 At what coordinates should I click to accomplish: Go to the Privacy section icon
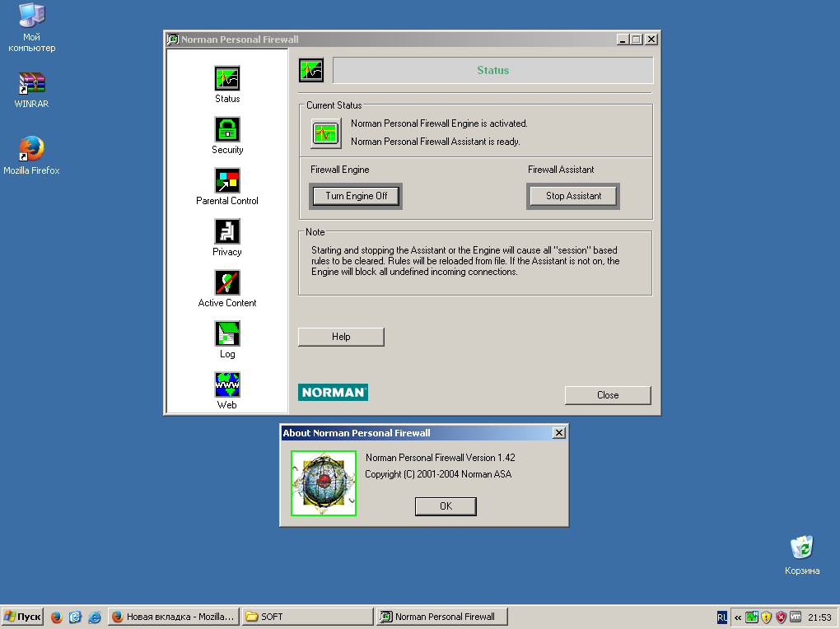click(x=227, y=231)
